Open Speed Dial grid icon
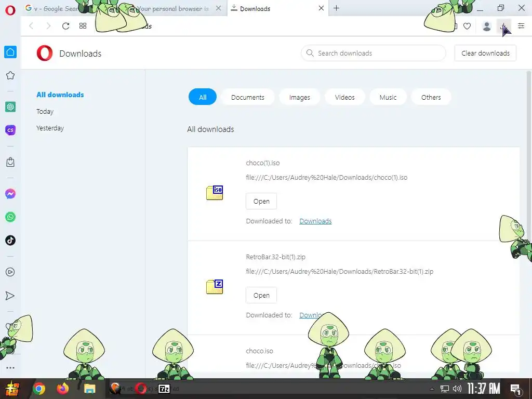This screenshot has height=399, width=532. 83,26
